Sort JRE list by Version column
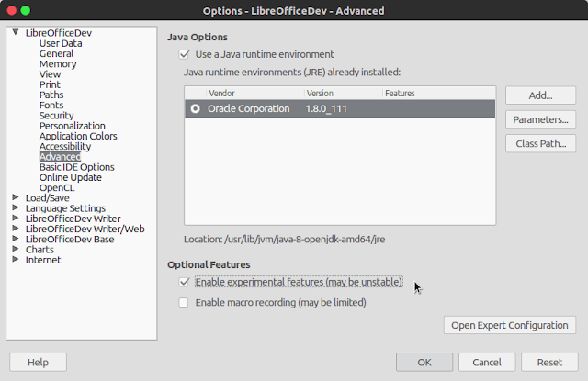Image resolution: width=588 pixels, height=381 pixels. tap(343, 94)
